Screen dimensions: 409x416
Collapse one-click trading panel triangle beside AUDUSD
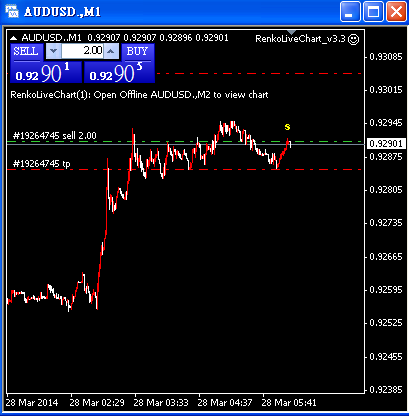coord(13,38)
